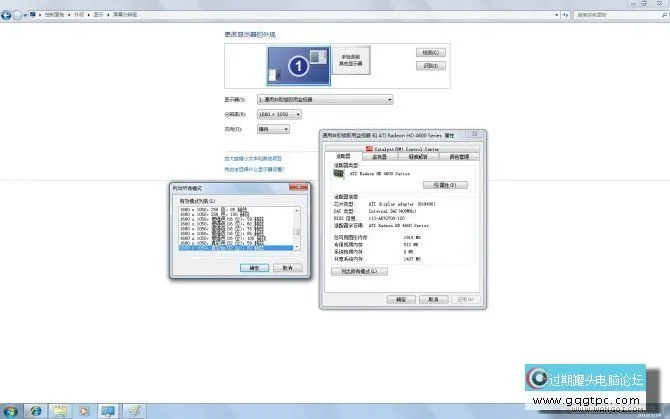Open the 1680 × 1050 resolution dropdown
This screenshot has width=670, height=419.
(x=279, y=114)
